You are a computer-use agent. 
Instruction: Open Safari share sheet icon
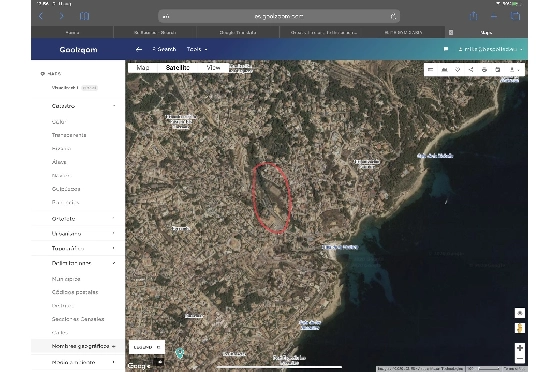tap(473, 16)
